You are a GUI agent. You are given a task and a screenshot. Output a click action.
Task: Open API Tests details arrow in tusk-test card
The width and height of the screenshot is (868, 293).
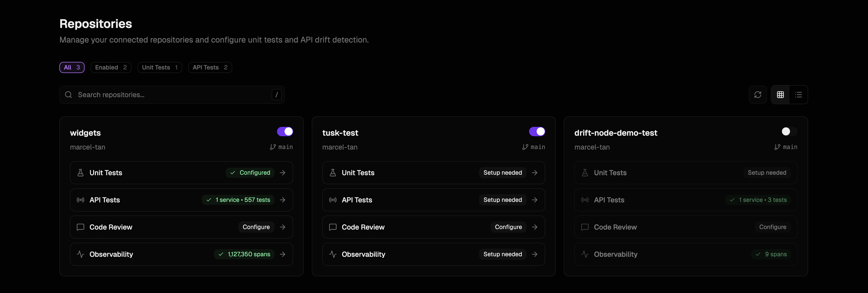pyautogui.click(x=535, y=200)
